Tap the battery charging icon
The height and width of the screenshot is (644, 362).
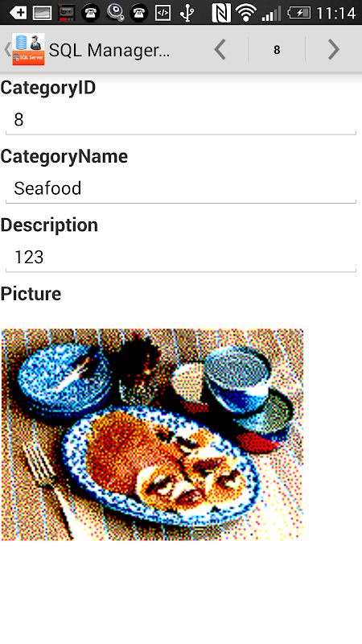[299, 13]
